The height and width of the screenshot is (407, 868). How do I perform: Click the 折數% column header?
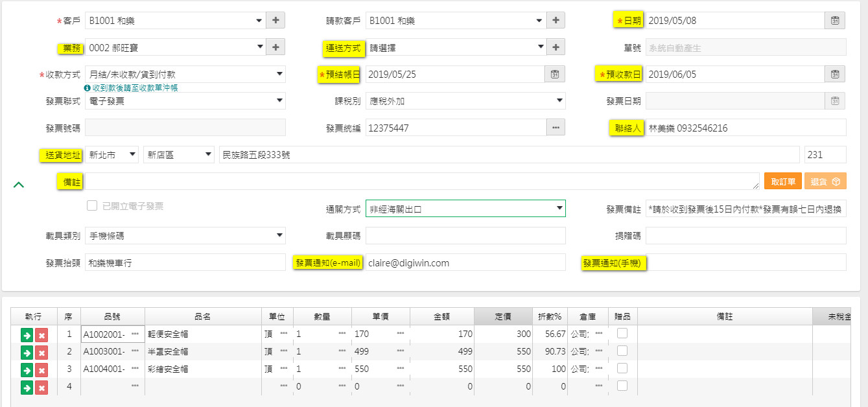pyautogui.click(x=550, y=316)
